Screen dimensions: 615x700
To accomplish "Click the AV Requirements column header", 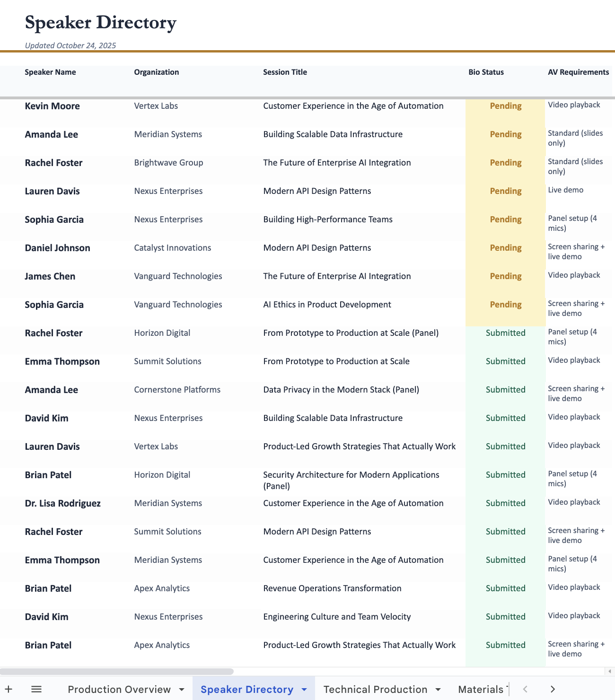I will (x=578, y=72).
